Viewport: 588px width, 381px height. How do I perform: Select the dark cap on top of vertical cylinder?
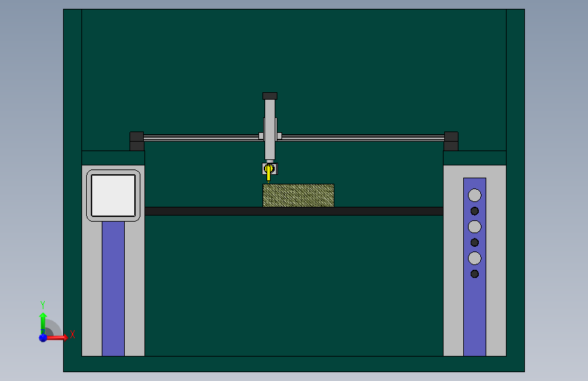[x=270, y=96]
